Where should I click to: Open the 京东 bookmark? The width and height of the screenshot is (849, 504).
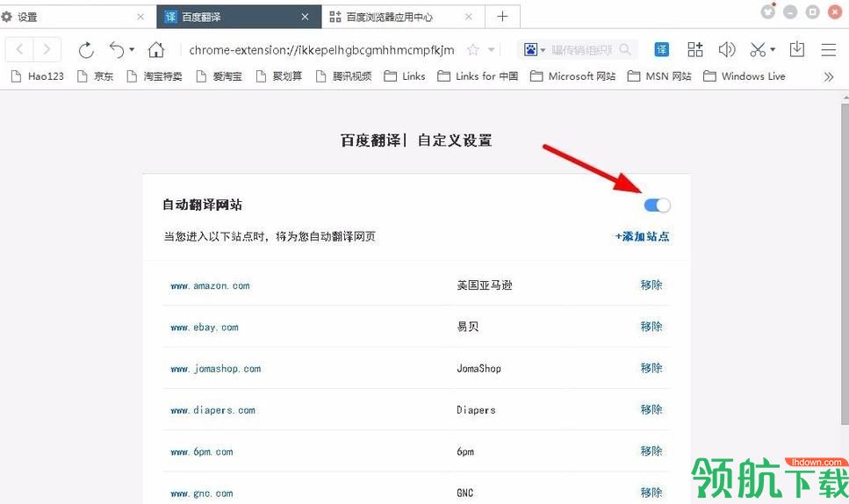(x=96, y=76)
